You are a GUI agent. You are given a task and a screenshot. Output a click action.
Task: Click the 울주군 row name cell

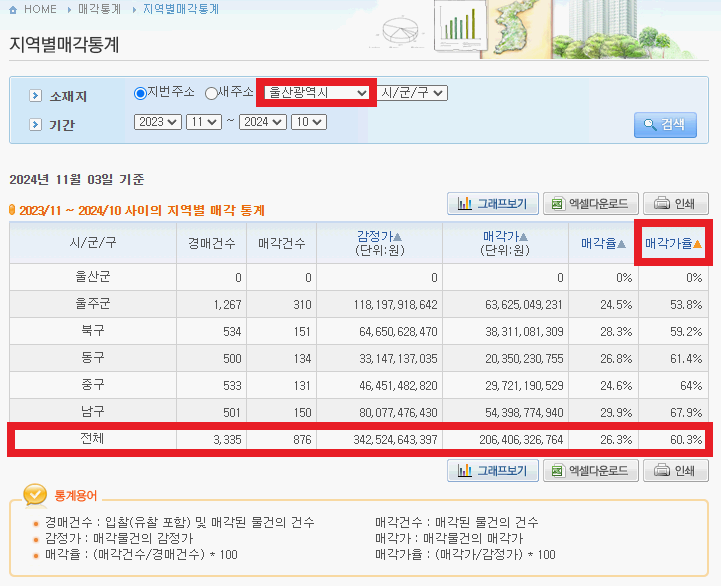93,304
